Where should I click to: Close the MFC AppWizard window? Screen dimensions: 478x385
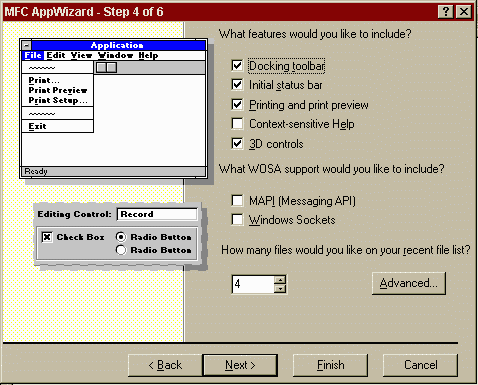pyautogui.click(x=464, y=12)
